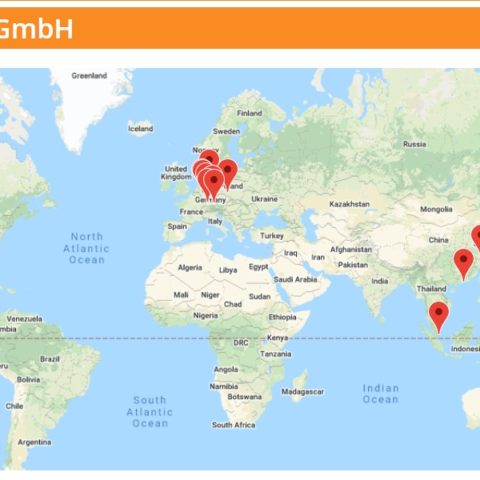The image size is (480, 480).
Task: Click the Kazakhstan label on map
Action: coord(349,204)
